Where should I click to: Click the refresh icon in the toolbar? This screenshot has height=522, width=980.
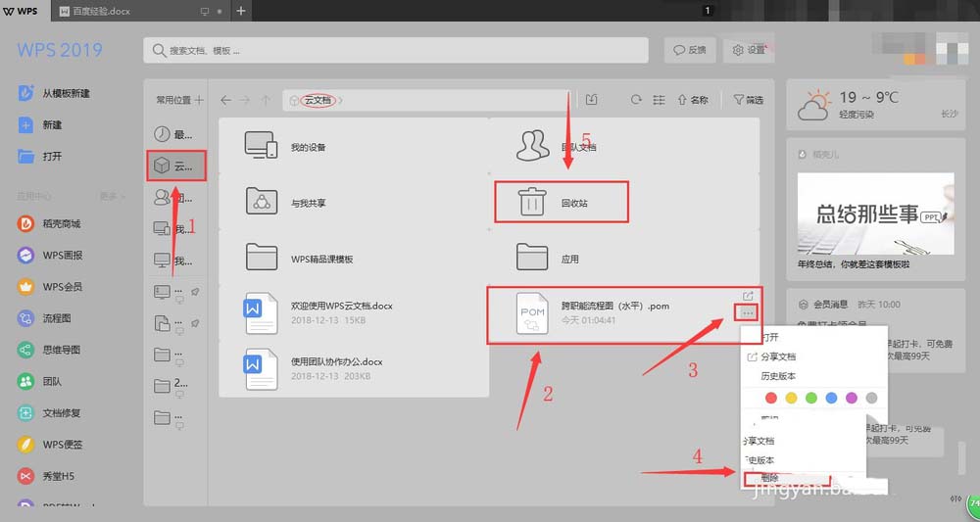click(x=636, y=100)
